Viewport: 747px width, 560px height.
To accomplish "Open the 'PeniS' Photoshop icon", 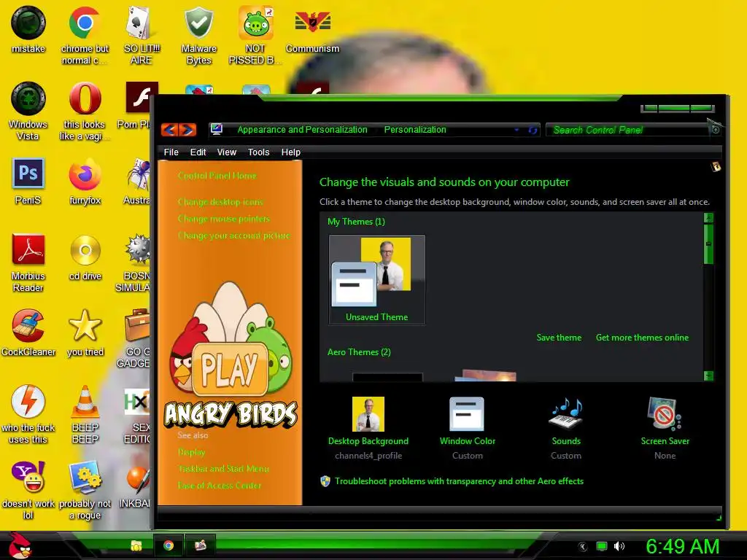I will 28,181.
